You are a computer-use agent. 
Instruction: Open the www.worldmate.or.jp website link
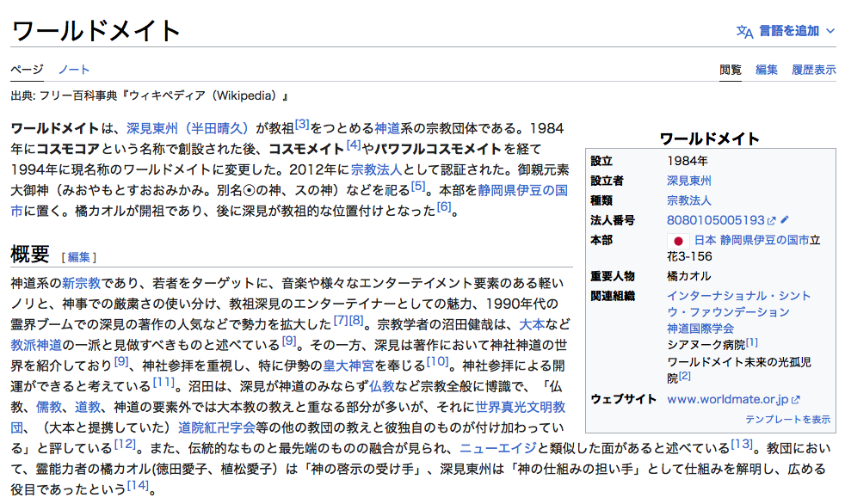click(727, 400)
